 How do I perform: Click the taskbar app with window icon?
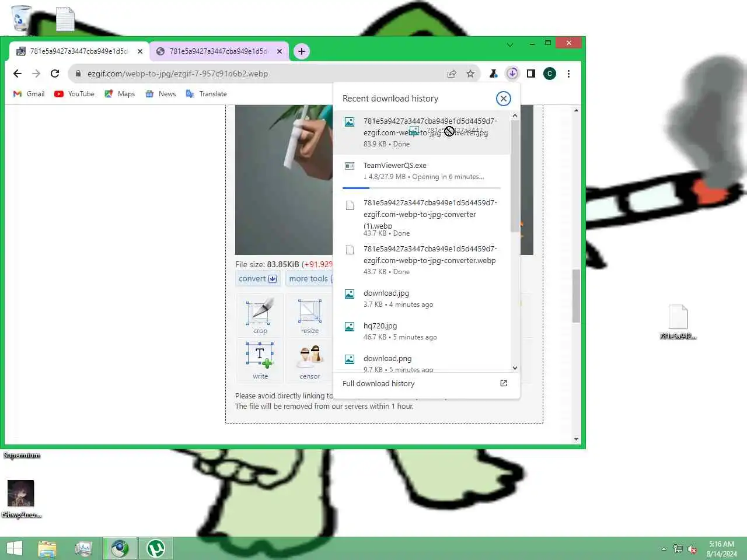83,548
